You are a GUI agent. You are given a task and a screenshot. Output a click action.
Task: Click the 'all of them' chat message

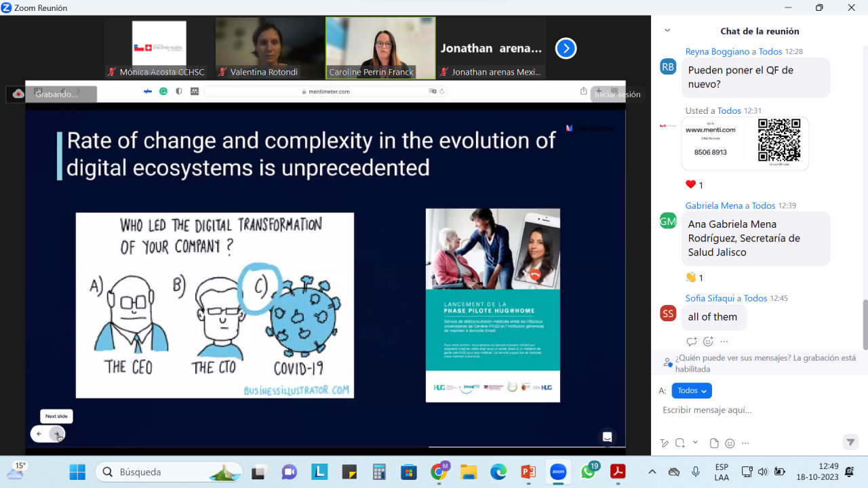pyautogui.click(x=714, y=317)
